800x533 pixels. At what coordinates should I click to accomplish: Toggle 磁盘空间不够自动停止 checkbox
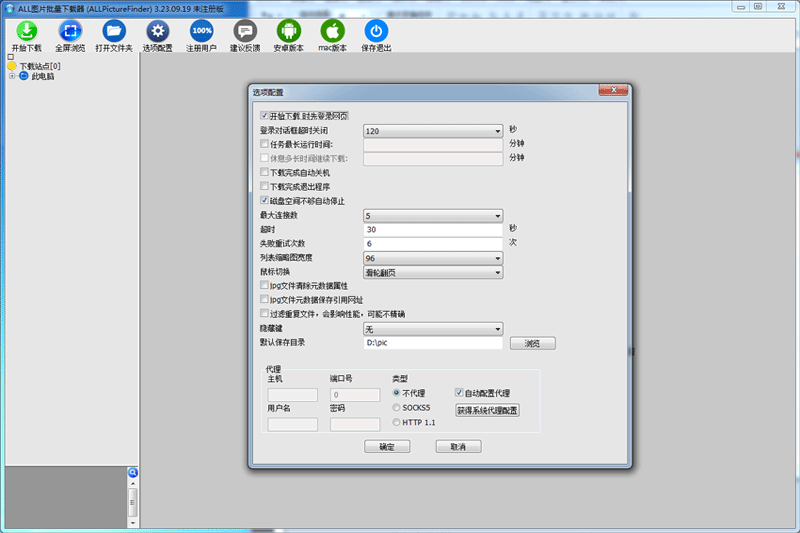click(x=264, y=200)
